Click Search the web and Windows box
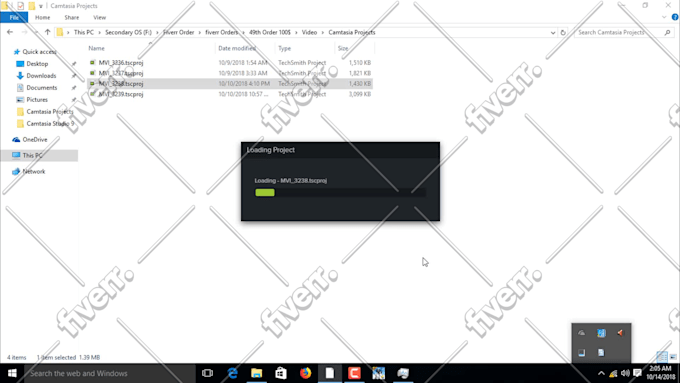680x383 pixels. click(109, 373)
